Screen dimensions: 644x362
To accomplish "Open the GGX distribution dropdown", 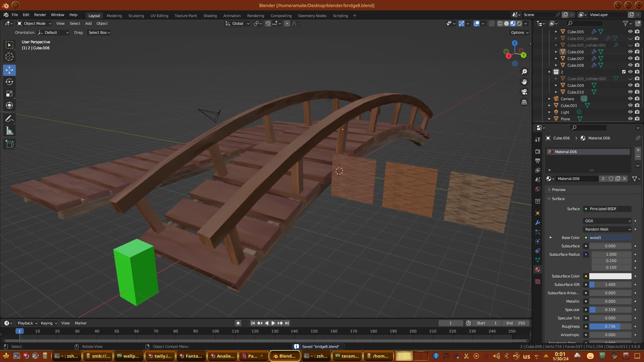I will click(x=607, y=221).
